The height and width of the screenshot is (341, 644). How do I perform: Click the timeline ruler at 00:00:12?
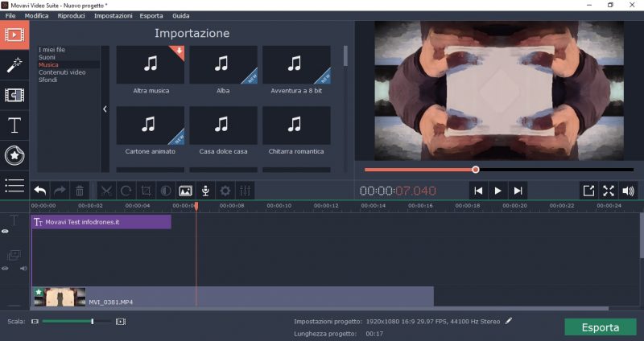(326, 206)
